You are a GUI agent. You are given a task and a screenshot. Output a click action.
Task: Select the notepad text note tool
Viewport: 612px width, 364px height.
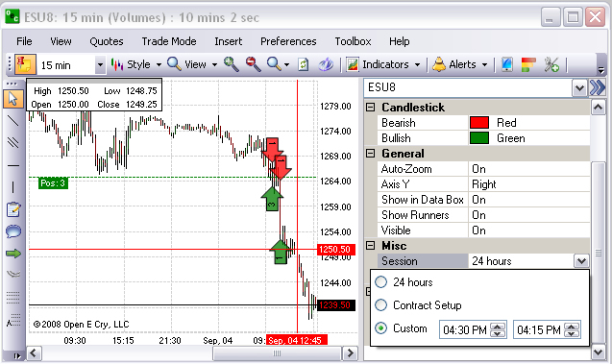click(13, 209)
